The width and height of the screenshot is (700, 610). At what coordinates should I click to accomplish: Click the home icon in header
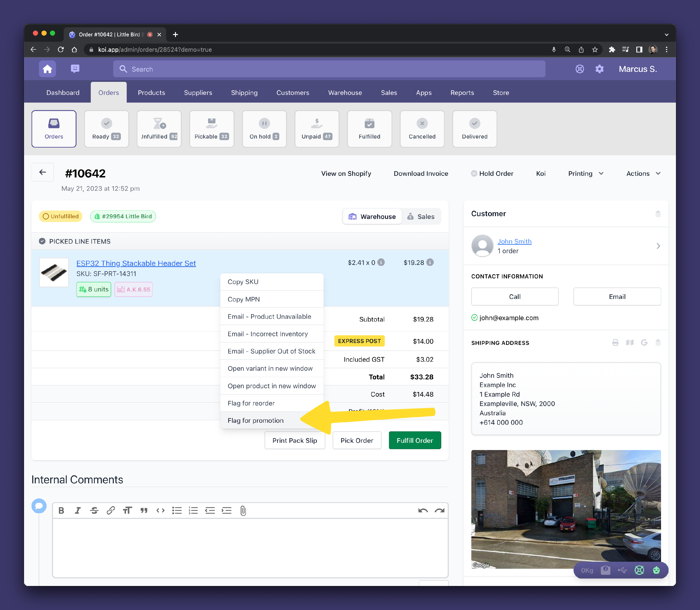47,69
